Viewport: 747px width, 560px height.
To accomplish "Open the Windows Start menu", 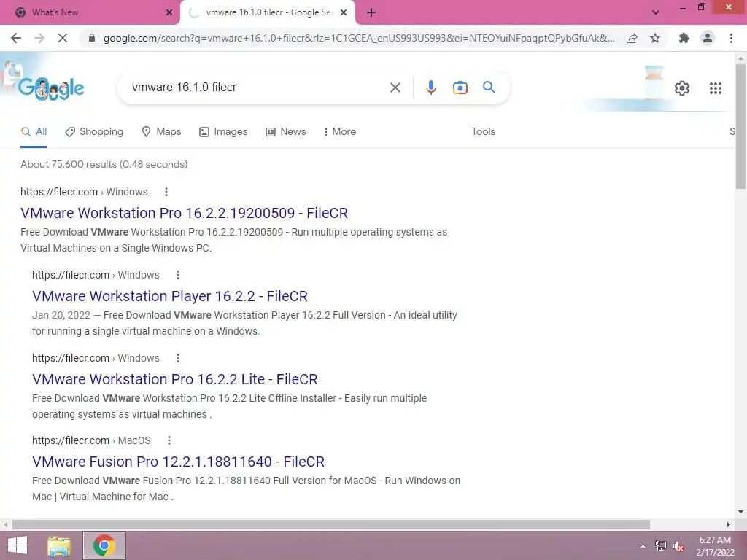I will click(18, 545).
